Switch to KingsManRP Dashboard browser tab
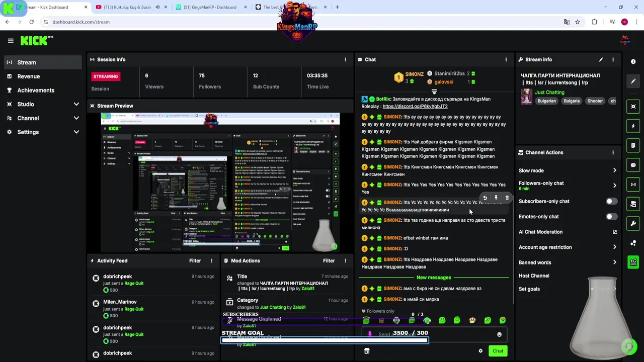 point(210,7)
